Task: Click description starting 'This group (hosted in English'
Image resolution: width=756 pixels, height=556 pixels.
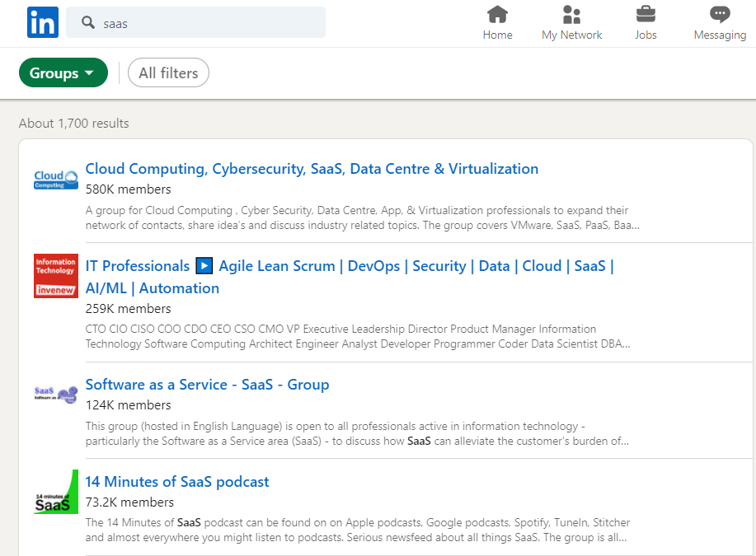Action: tap(357, 433)
